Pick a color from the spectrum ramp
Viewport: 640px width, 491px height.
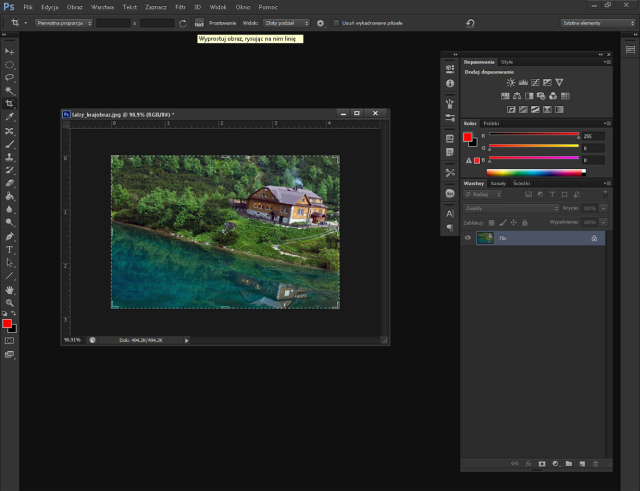pyautogui.click(x=536, y=173)
